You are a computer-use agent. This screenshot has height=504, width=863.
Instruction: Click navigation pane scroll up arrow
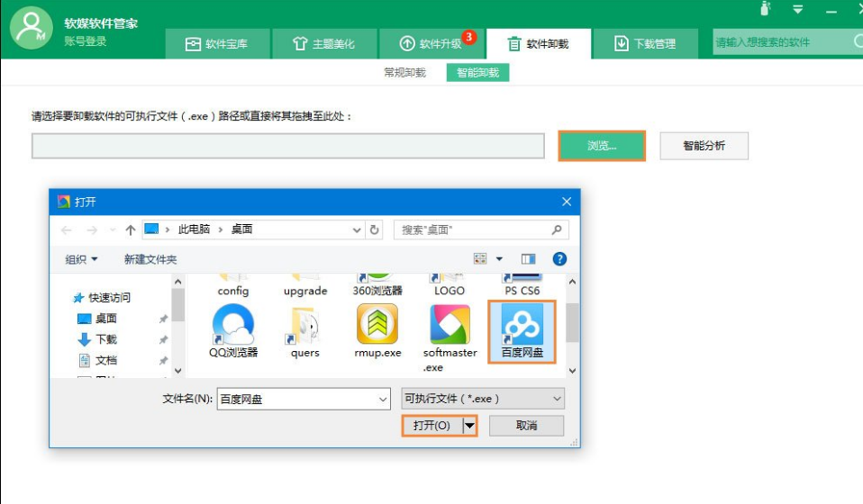[177, 282]
